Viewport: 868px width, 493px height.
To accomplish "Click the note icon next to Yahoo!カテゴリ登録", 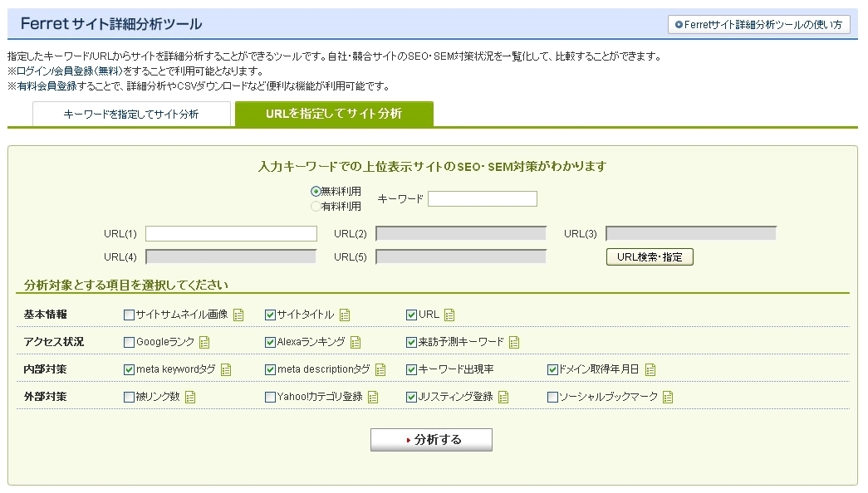I will [373, 397].
